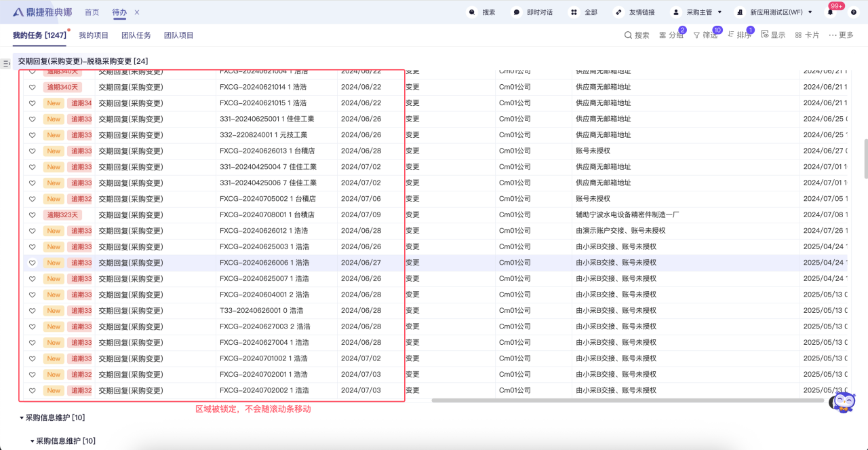868x450 pixels.
Task: Click the 更多 more options button
Action: (x=841, y=35)
